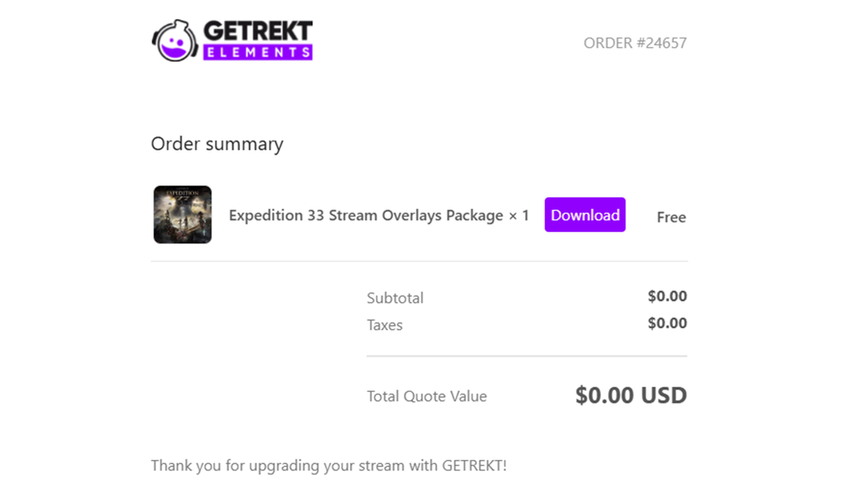Click the Taxes label

384,325
